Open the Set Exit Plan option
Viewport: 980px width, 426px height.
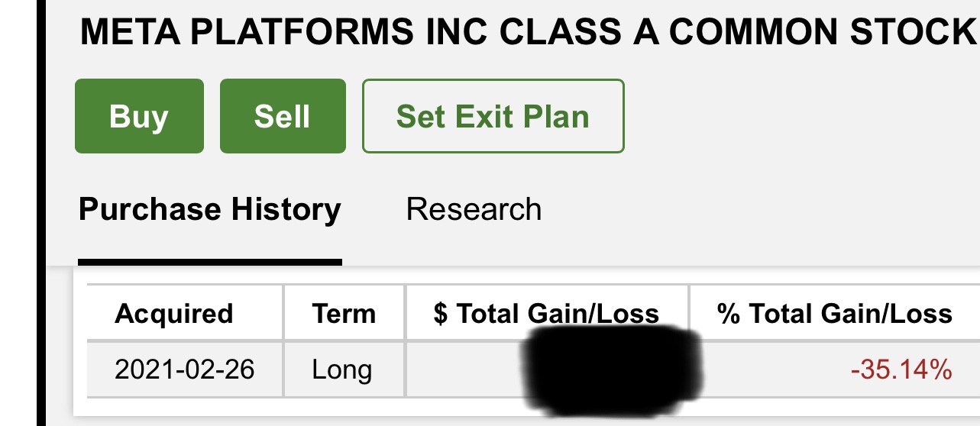click(x=493, y=116)
